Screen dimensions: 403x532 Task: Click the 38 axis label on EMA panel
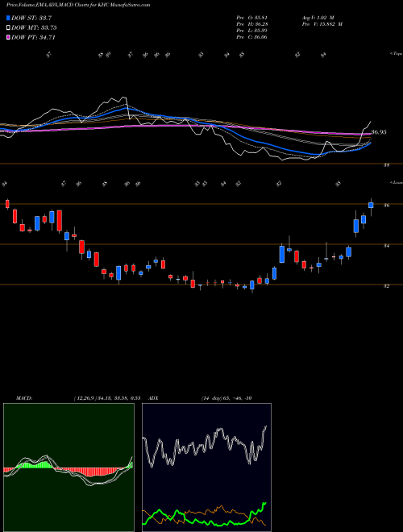click(386, 165)
